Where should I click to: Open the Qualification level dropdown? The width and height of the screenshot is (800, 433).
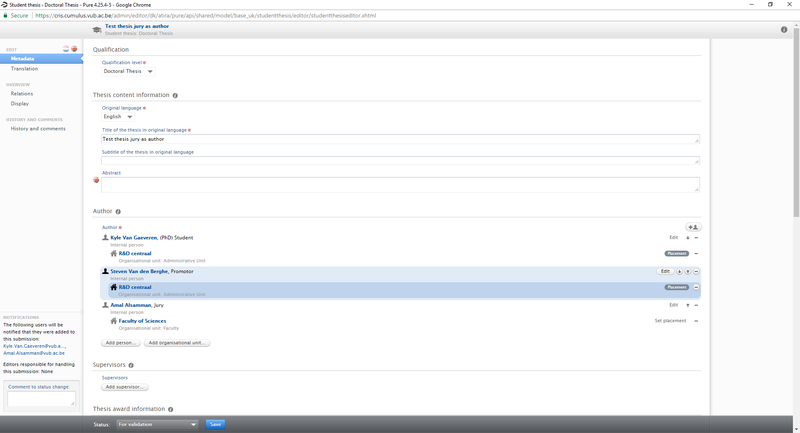pyautogui.click(x=129, y=71)
